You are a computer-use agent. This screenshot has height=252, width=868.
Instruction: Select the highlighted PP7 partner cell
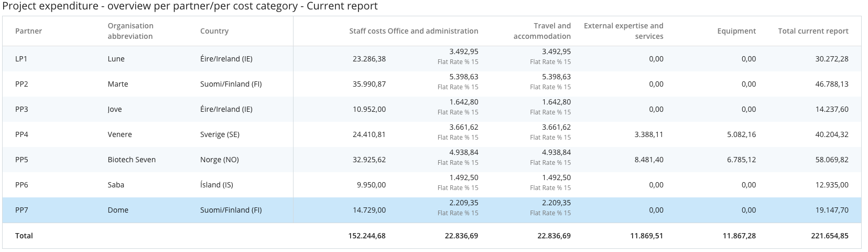point(21,210)
